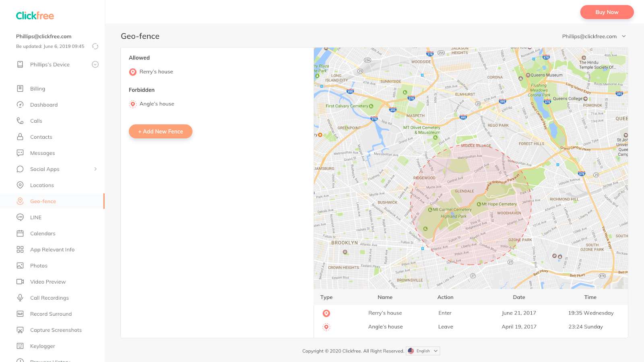Viewport: 644px width, 362px height.
Task: Click the Contacts person icon
Action: click(x=20, y=137)
